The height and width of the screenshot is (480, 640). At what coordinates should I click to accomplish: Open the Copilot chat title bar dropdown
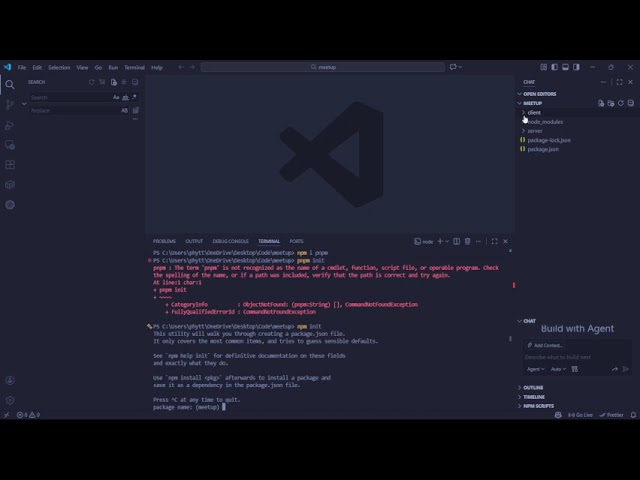tap(460, 67)
